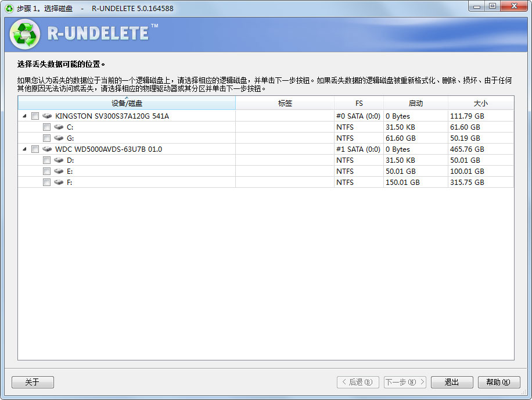Sort by the FS column header
Image resolution: width=532 pixels, height=400 pixels.
point(359,103)
